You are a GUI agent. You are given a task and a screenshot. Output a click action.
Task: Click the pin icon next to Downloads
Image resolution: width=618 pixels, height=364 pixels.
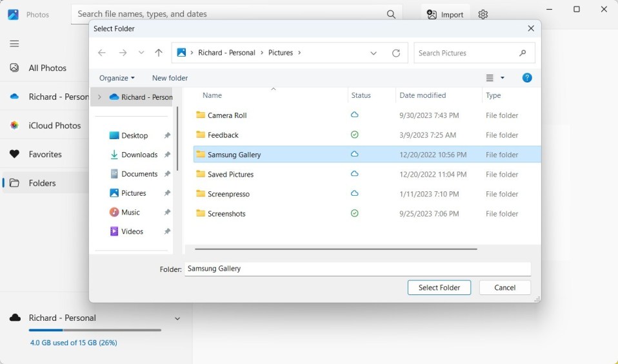click(167, 155)
